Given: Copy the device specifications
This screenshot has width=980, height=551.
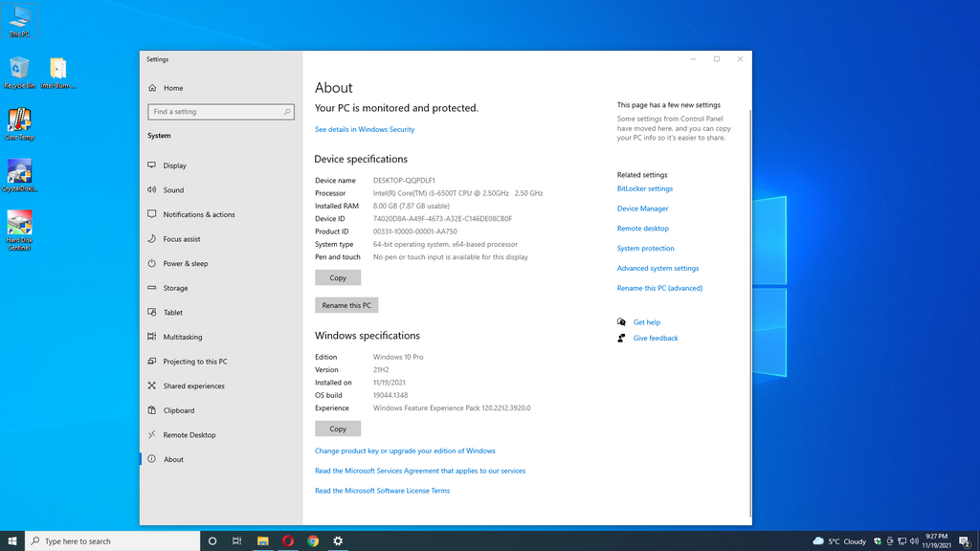Looking at the screenshot, I should coord(338,277).
